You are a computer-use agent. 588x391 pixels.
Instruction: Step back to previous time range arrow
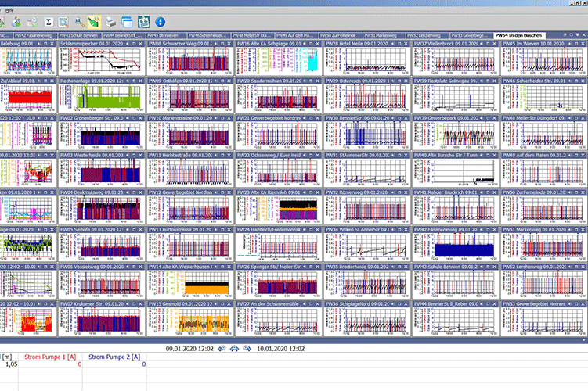222,348
